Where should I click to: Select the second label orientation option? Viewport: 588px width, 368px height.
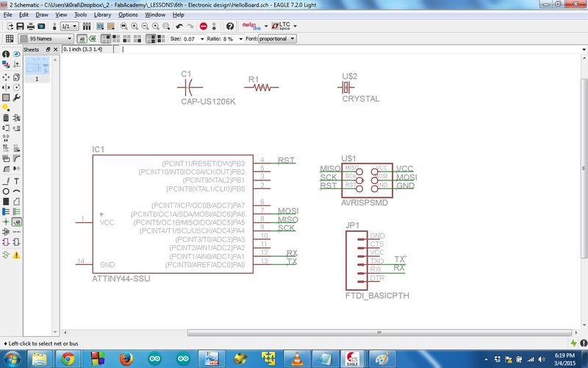click(116, 39)
